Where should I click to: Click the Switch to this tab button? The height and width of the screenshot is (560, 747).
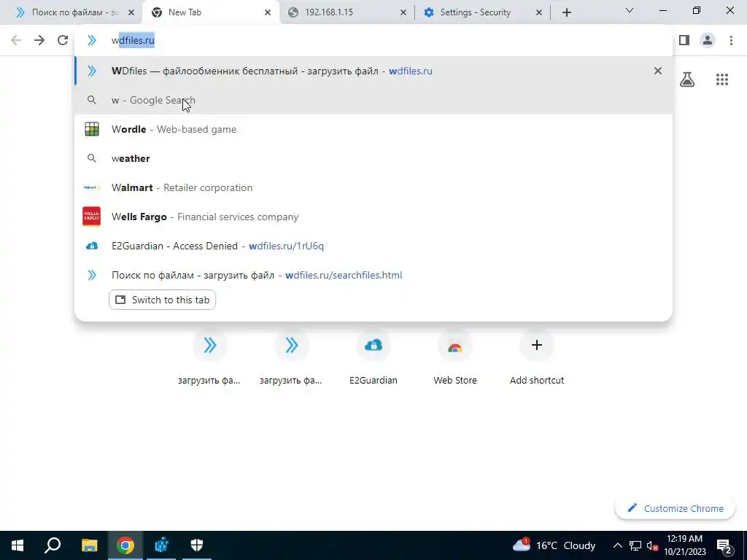[x=163, y=300]
